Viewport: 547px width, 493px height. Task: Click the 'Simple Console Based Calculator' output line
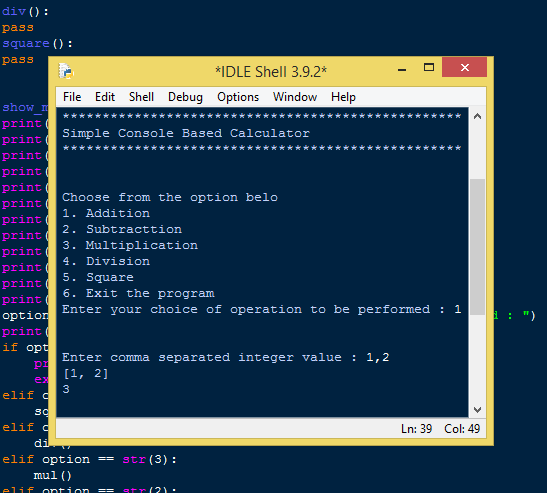(186, 133)
